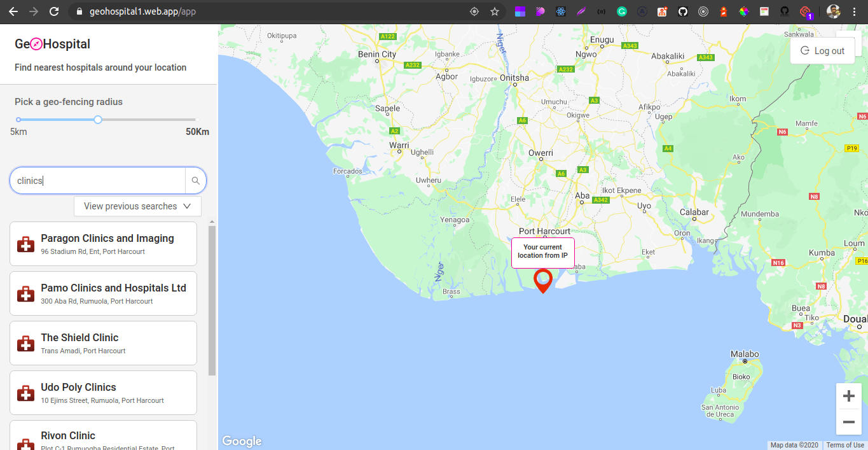Reload the page with the refresh icon
Viewport: 868px width, 450px height.
54,11
